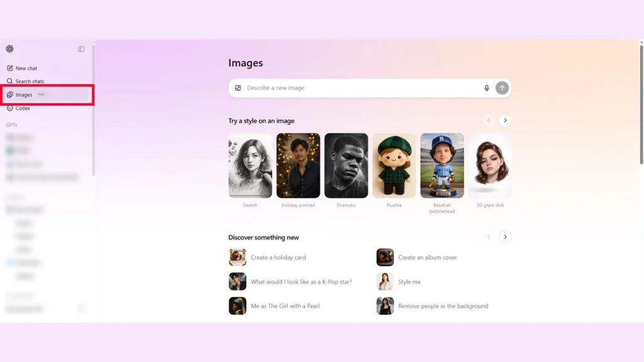Show next styles with right arrow
The width and height of the screenshot is (644, 362).
click(x=505, y=120)
